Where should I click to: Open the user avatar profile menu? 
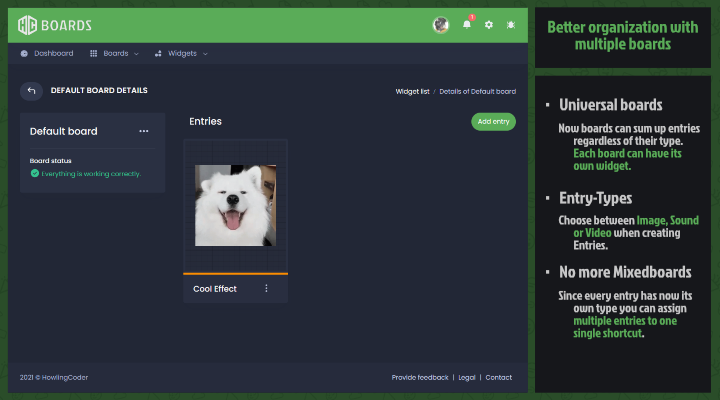pos(441,25)
